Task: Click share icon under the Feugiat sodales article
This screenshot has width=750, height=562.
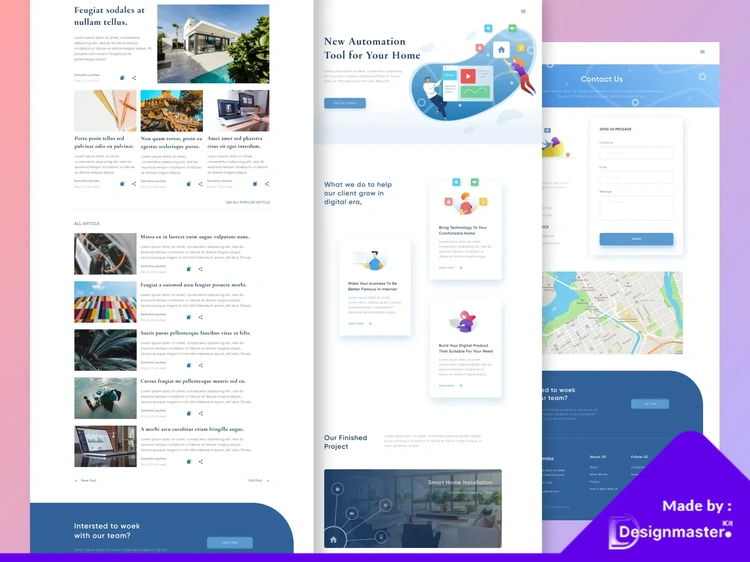Action: pyautogui.click(x=134, y=77)
